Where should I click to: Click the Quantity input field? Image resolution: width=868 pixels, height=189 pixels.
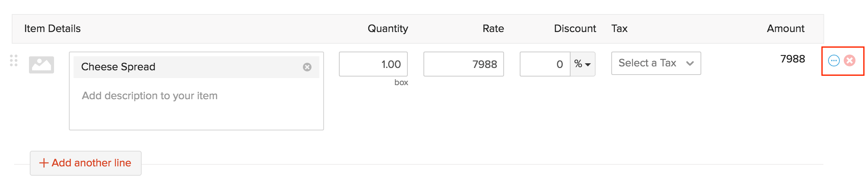(x=373, y=64)
